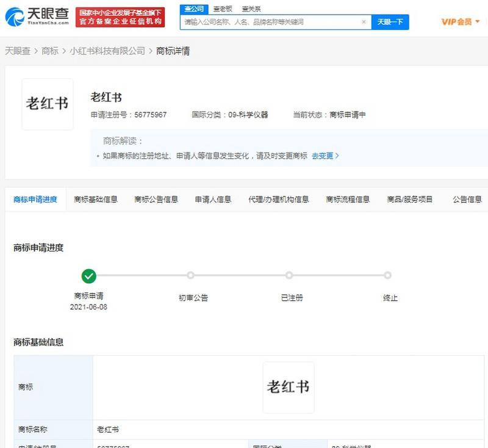
Task: Open 小红书科技有限公司 breadcrumb link
Action: click(107, 51)
